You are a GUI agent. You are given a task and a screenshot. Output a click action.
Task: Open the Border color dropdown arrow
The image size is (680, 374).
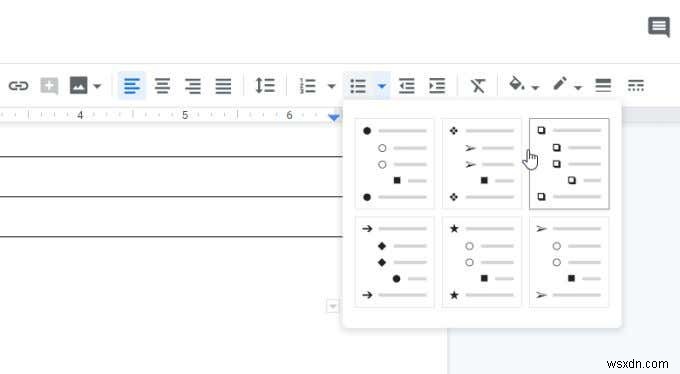tap(578, 88)
